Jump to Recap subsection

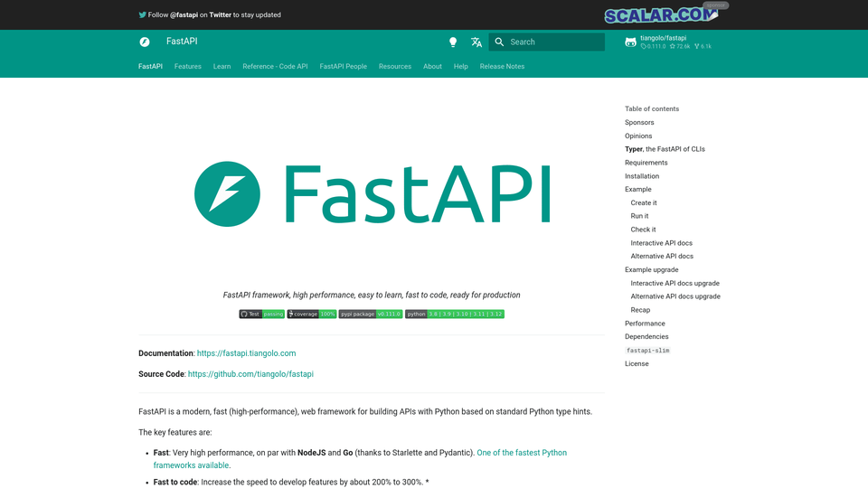point(640,310)
